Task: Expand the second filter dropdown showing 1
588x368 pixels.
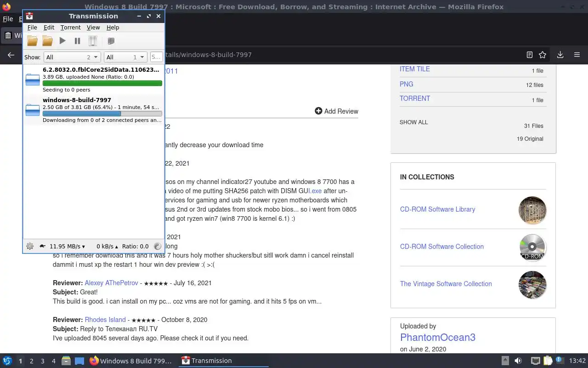Action: click(x=125, y=57)
